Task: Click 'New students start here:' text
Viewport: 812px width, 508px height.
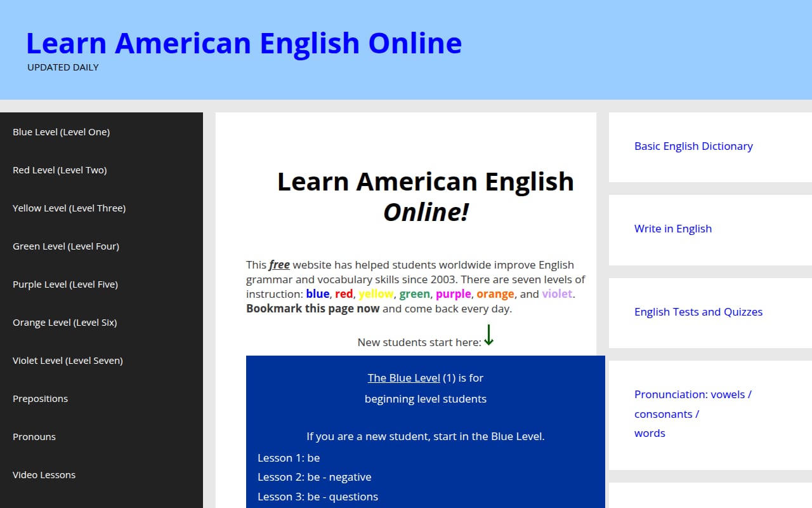Action: [419, 342]
